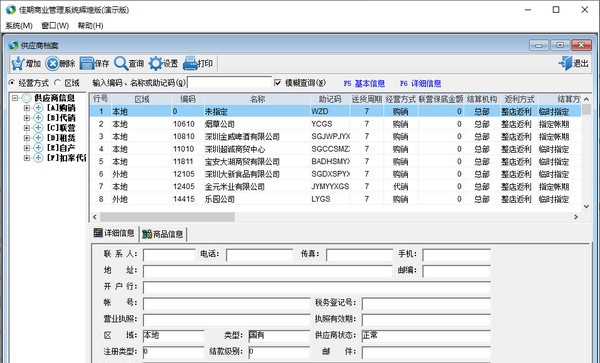Click the 电话 input field
Viewport: 600px width, 363px height.
click(259, 255)
